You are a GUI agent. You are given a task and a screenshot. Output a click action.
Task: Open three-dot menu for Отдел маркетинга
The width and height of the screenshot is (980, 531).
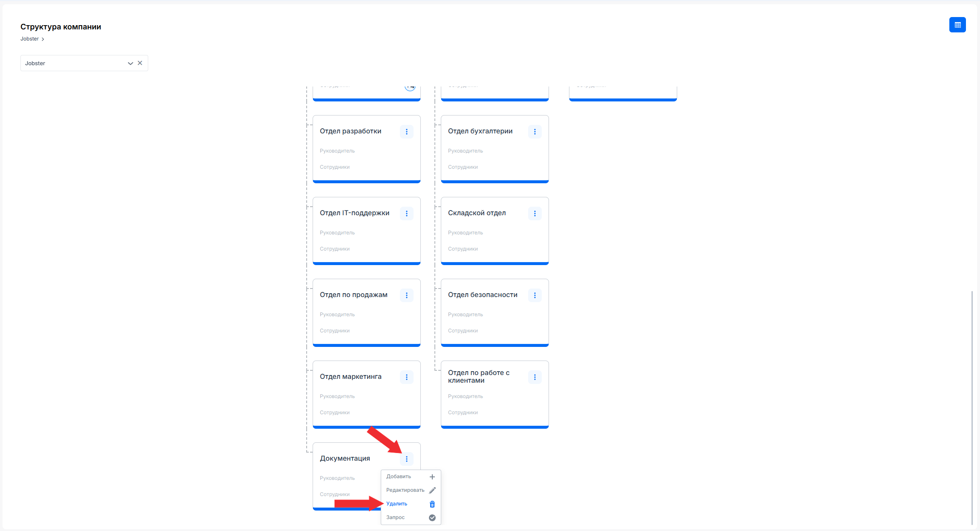coord(406,377)
